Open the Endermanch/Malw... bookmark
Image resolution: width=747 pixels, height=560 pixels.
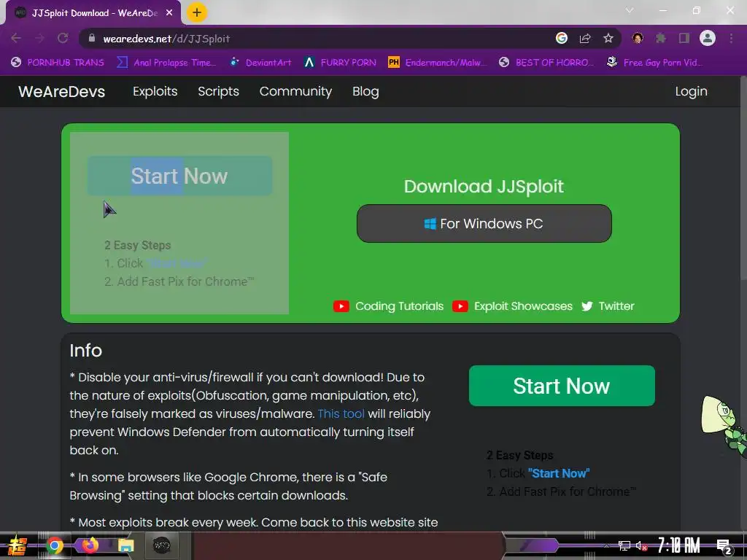click(x=438, y=63)
